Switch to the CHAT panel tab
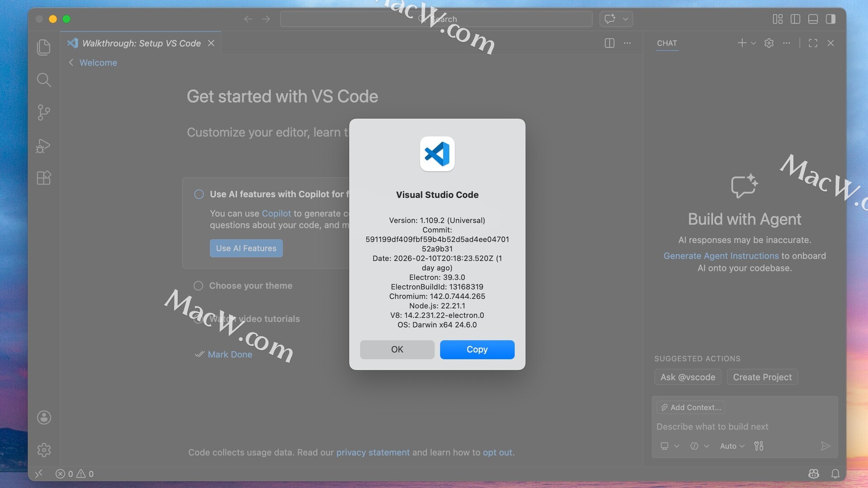Viewport: 868px width, 488px height. pos(667,43)
